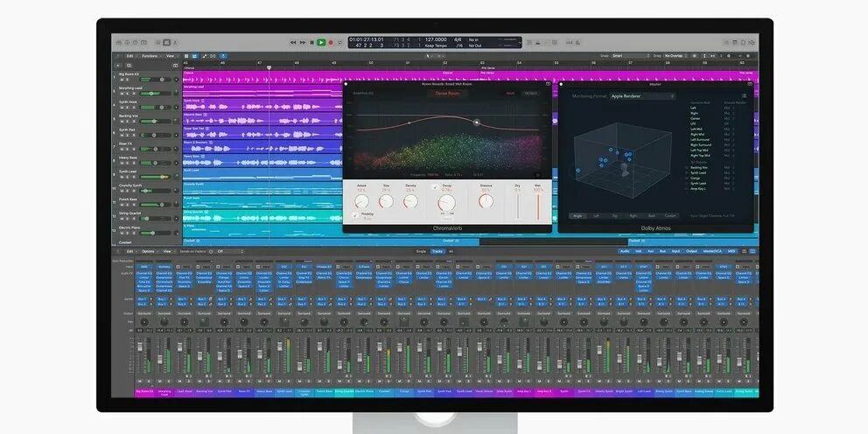Open the mixer View menu
The image size is (868, 434).
pos(167,251)
